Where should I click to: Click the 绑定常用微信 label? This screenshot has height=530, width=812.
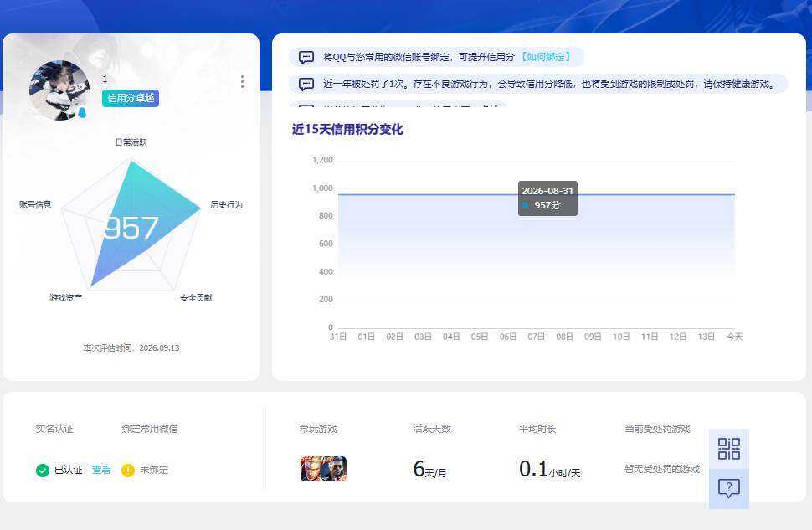tap(150, 429)
